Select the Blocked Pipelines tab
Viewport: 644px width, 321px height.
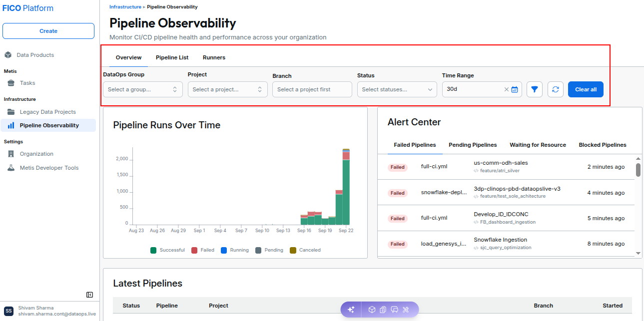pyautogui.click(x=602, y=145)
